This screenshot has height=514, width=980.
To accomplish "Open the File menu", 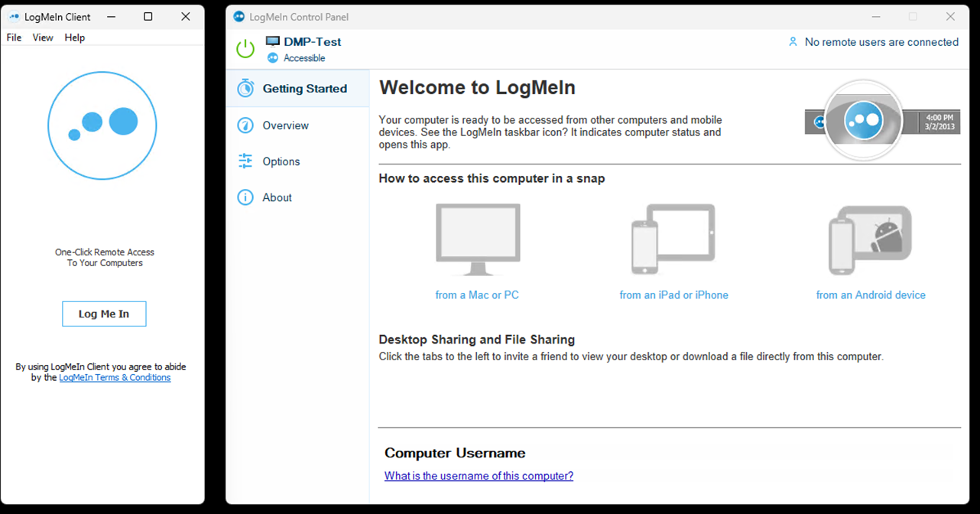I will click(14, 37).
